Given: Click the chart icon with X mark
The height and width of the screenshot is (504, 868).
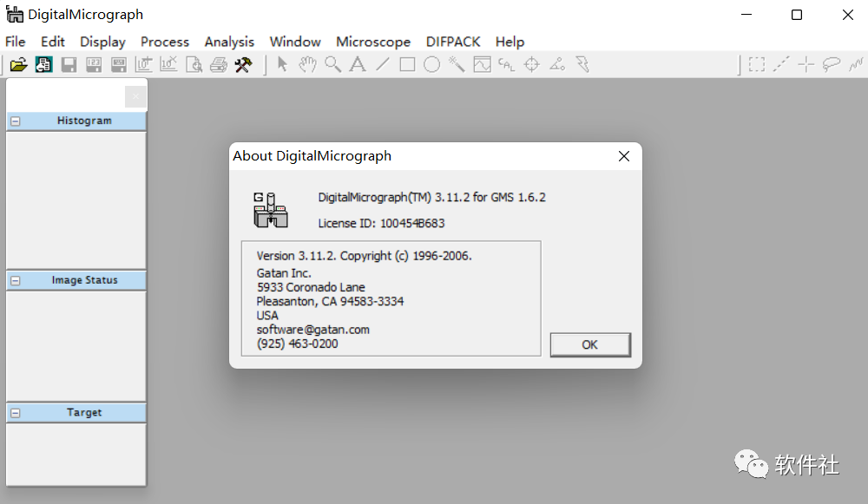Looking at the screenshot, I should (x=168, y=65).
